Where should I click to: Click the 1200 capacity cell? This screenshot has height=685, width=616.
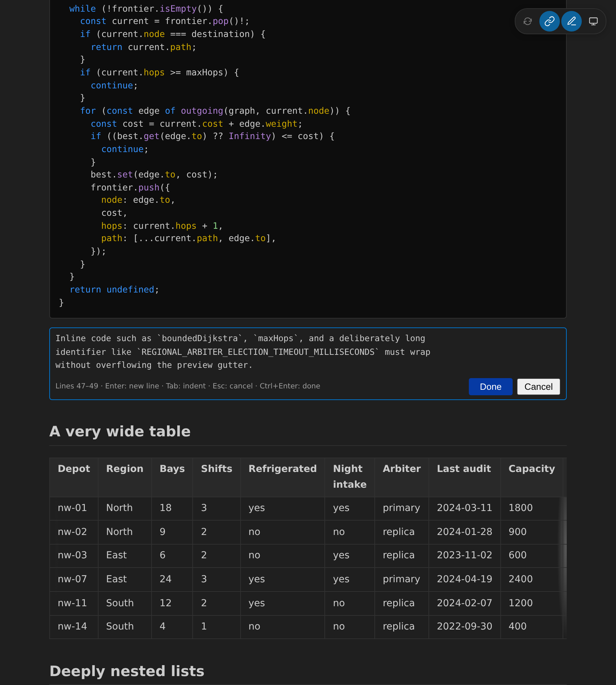[532, 603]
